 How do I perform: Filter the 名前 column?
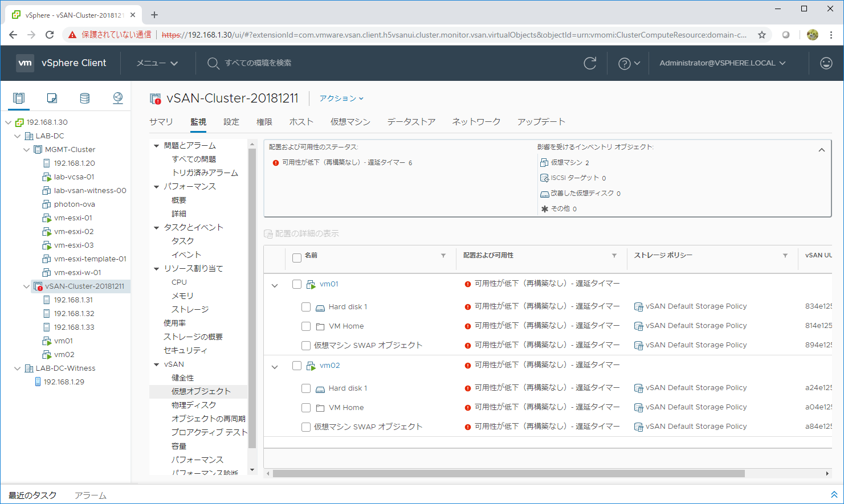[443, 256]
